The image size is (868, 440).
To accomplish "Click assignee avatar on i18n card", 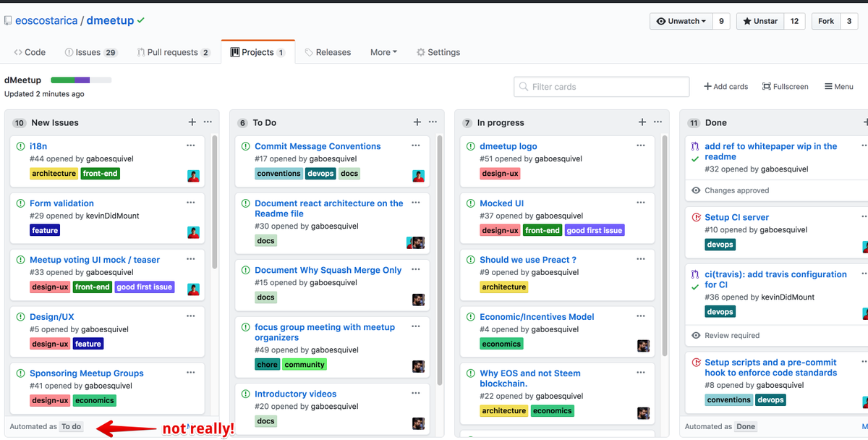I will tap(193, 176).
